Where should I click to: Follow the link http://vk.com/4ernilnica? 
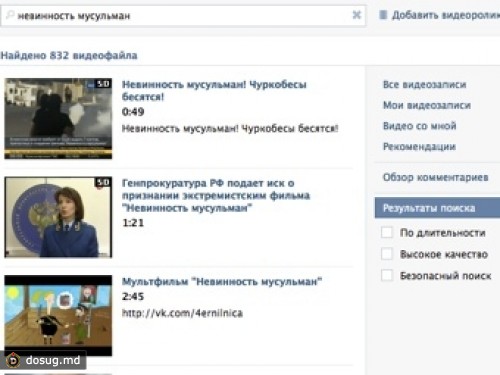coord(182,313)
